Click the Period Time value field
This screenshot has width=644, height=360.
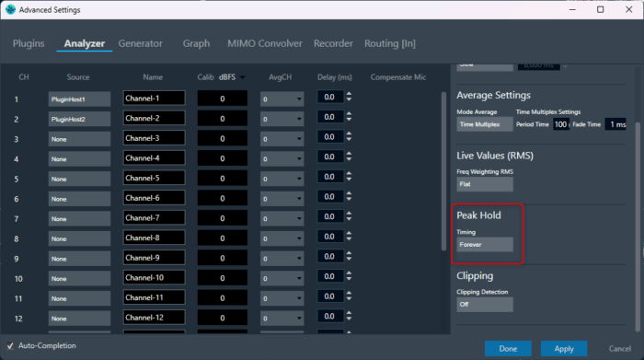(x=561, y=124)
